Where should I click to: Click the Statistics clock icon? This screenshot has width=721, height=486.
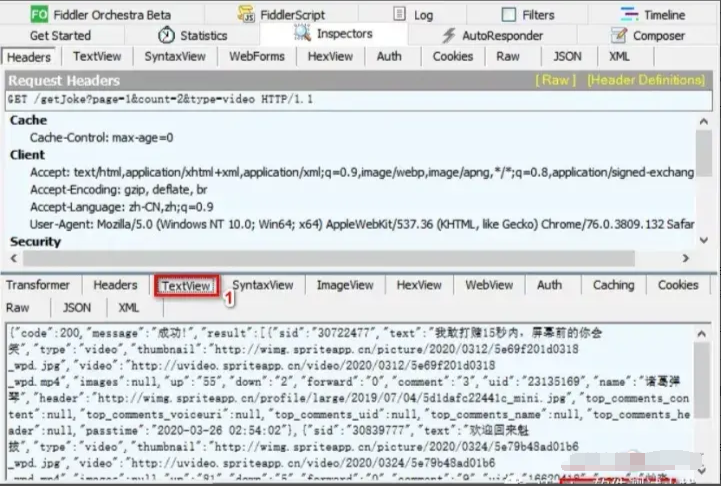pos(166,35)
